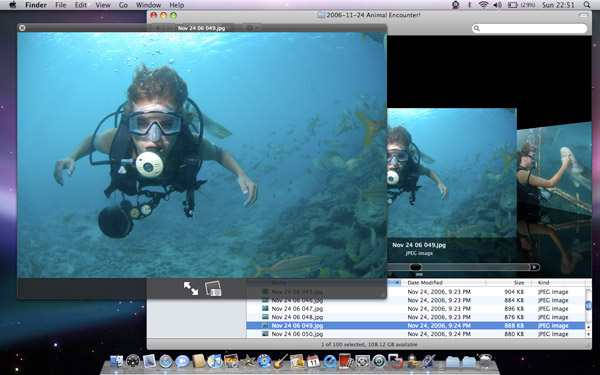The width and height of the screenshot is (600, 375).
Task: Select file Nov 24 06 047.jpg
Action: pos(297,309)
